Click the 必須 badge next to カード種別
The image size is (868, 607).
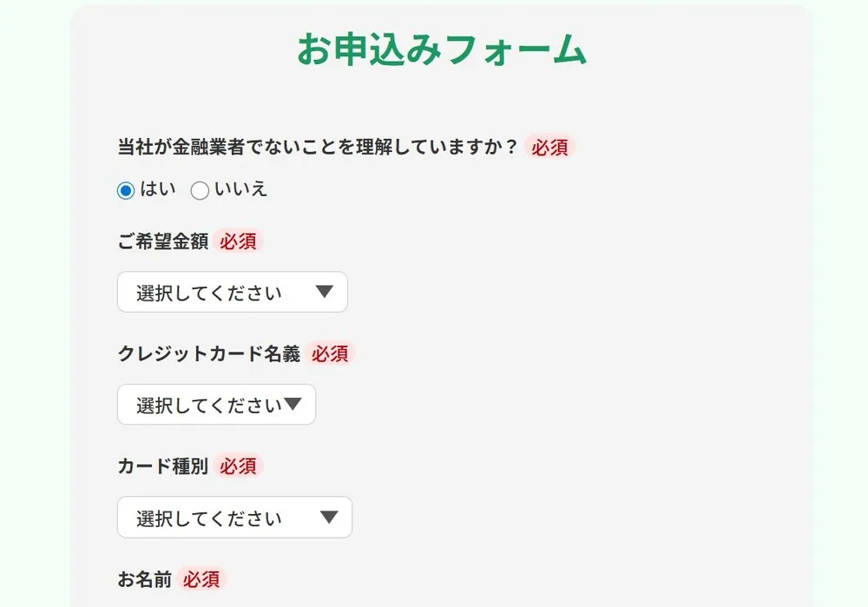tap(238, 466)
